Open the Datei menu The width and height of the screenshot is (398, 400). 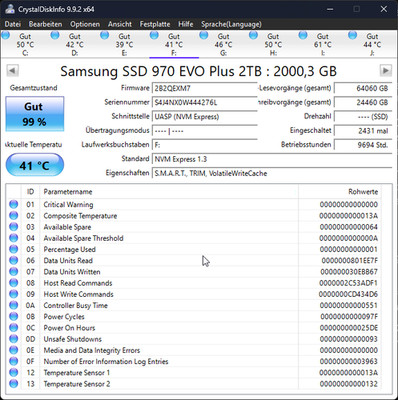pos(13,24)
